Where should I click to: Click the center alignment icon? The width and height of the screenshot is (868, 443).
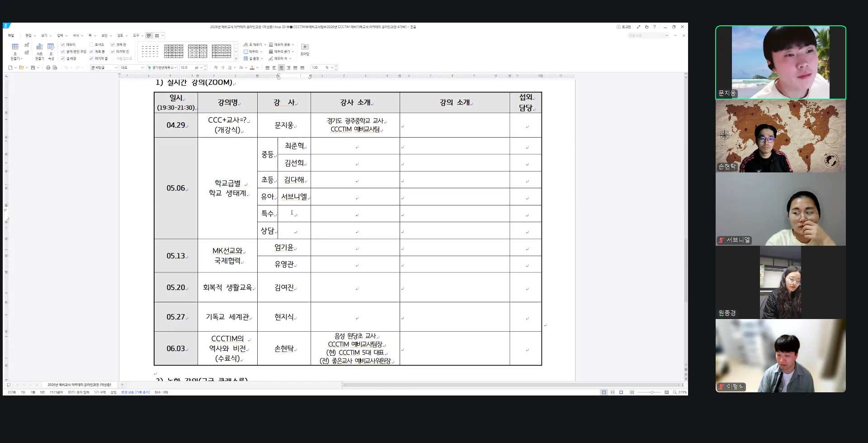(281, 67)
